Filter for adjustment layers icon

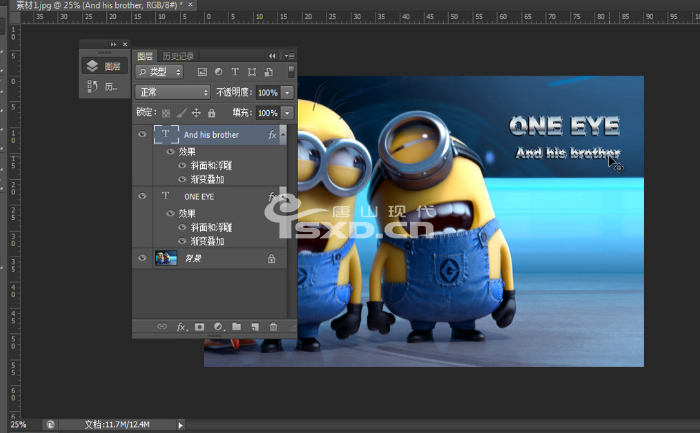coord(218,72)
